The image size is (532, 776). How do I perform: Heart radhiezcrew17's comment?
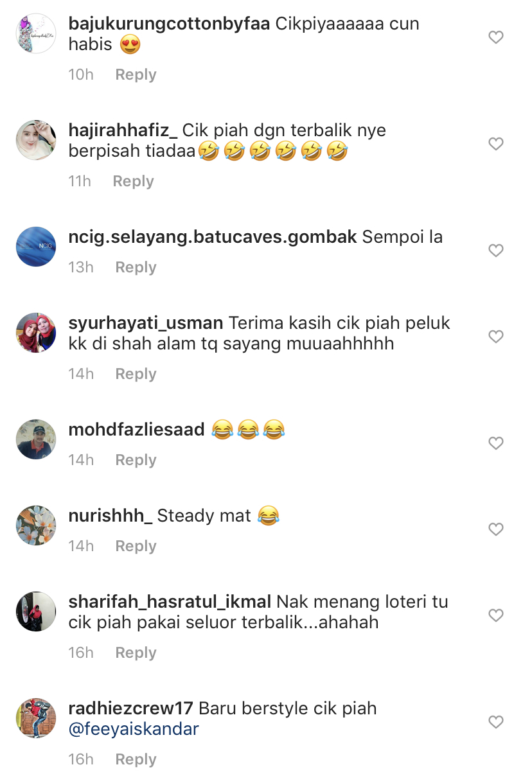click(495, 722)
